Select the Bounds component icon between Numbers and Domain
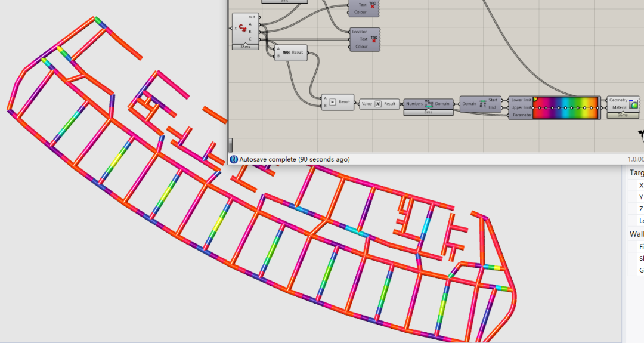This screenshot has width=644, height=343. pyautogui.click(x=429, y=104)
